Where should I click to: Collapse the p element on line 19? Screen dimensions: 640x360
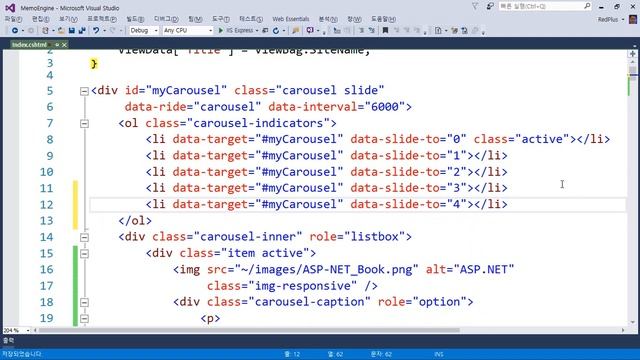84,318
